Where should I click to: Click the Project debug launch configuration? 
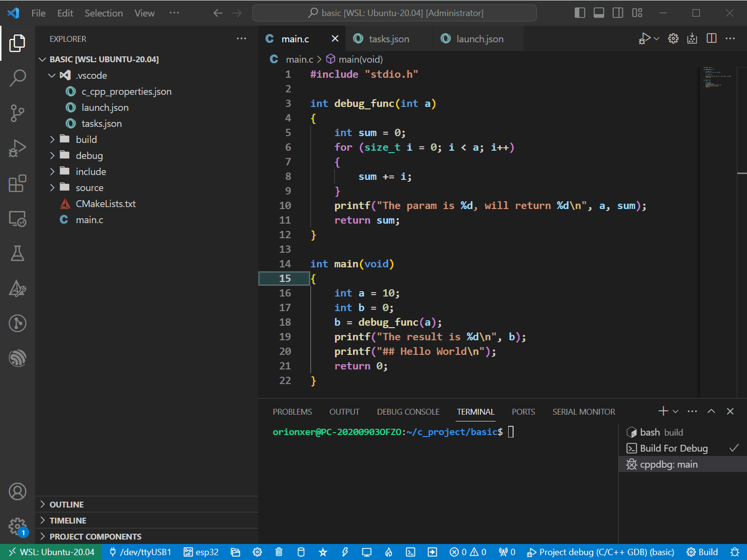[601, 552]
